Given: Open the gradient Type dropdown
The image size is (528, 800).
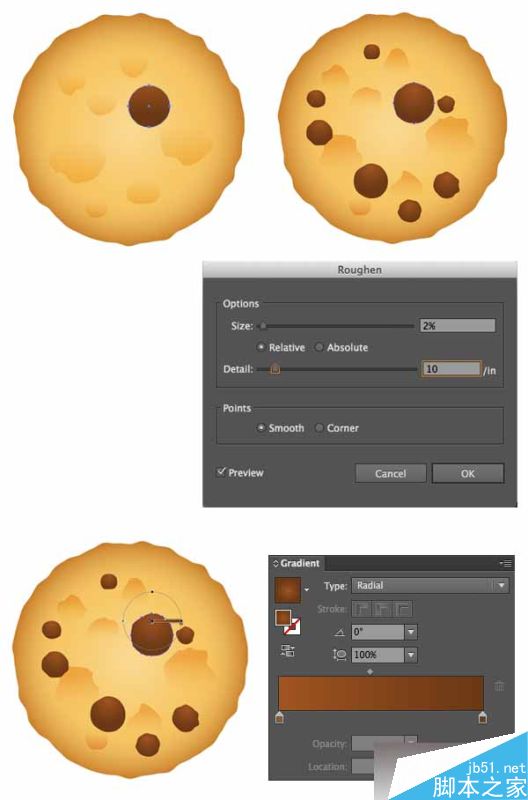Looking at the screenshot, I should pos(430,586).
